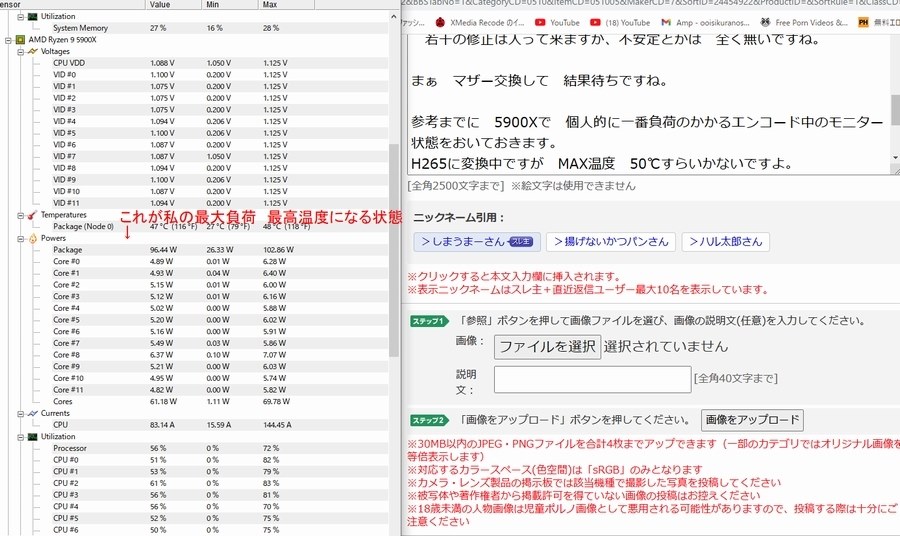Click the Powers flame icon
The width and height of the screenshot is (900, 536).
tap(33, 238)
